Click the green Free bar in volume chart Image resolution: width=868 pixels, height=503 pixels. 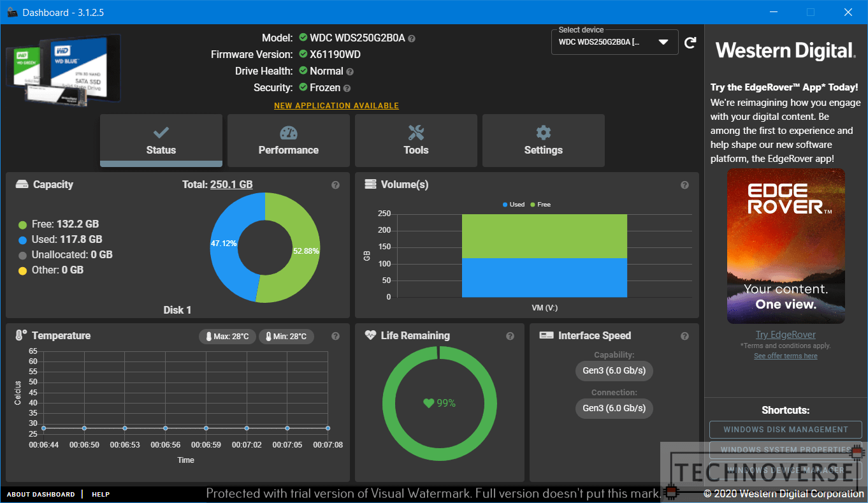pyautogui.click(x=544, y=236)
